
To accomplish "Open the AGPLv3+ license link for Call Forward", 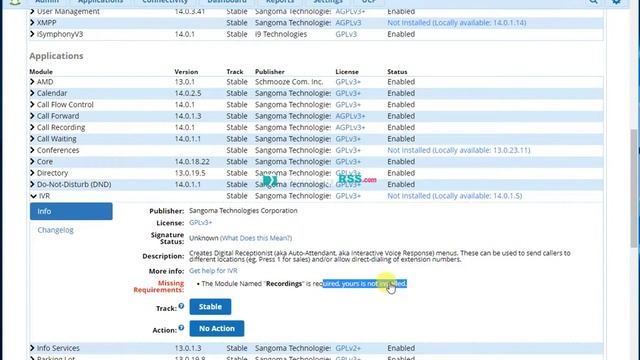I will [x=350, y=116].
